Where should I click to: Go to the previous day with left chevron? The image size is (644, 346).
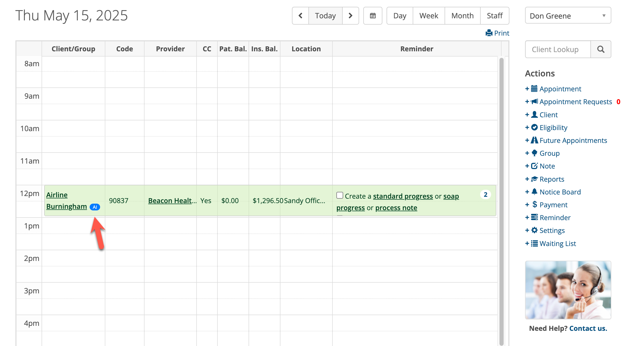tap(301, 16)
